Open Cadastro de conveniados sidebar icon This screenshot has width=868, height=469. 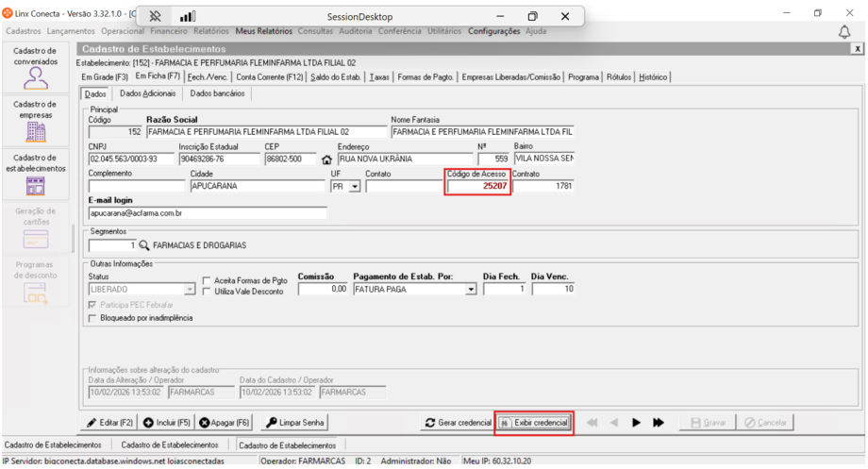pos(36,75)
